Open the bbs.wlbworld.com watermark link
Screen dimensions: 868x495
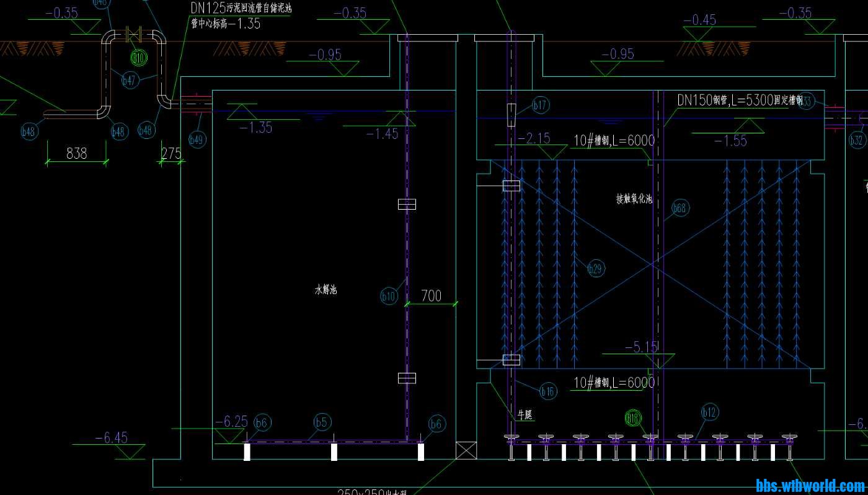[x=810, y=485]
